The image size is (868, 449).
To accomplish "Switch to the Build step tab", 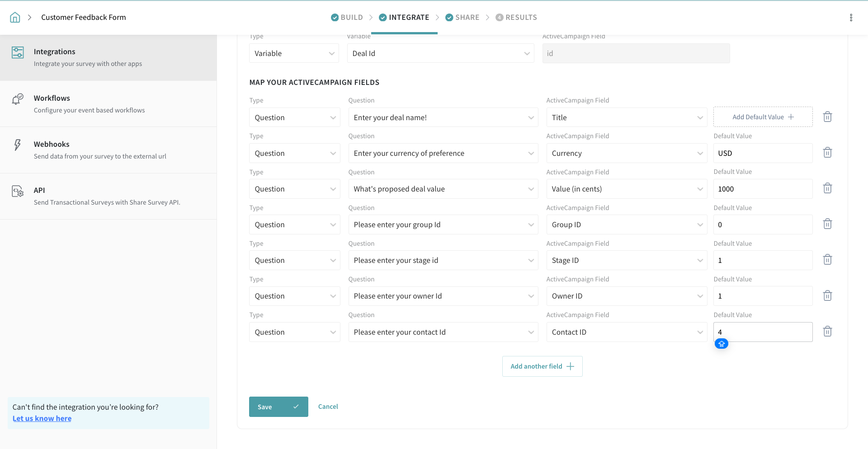I will (347, 18).
